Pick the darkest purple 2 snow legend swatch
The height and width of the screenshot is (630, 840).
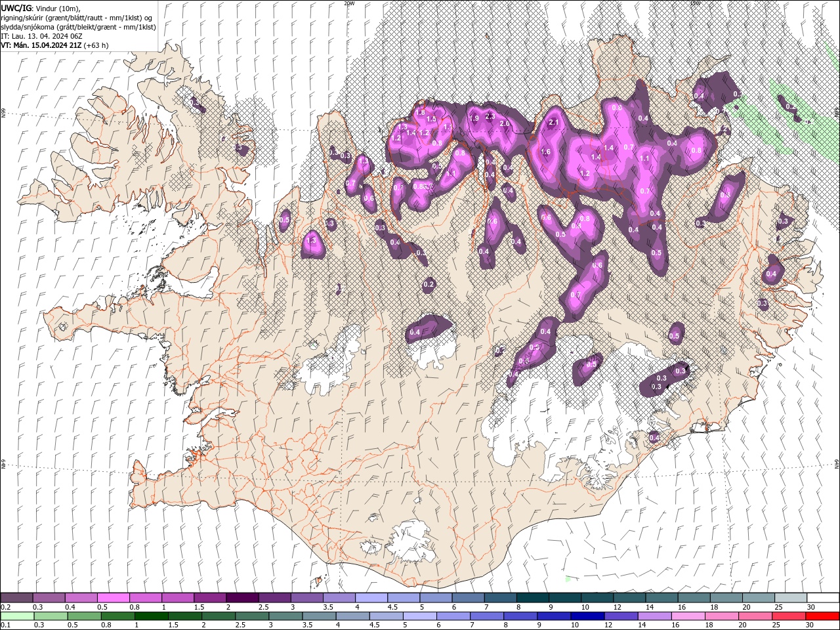click(x=242, y=598)
